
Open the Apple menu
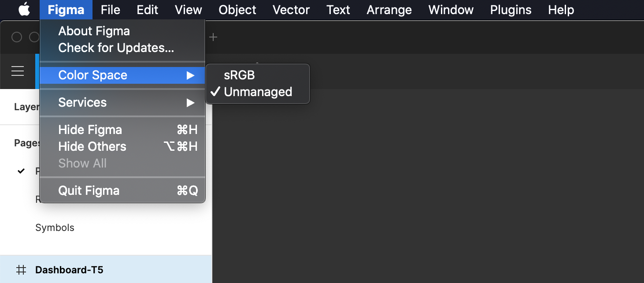(x=24, y=10)
